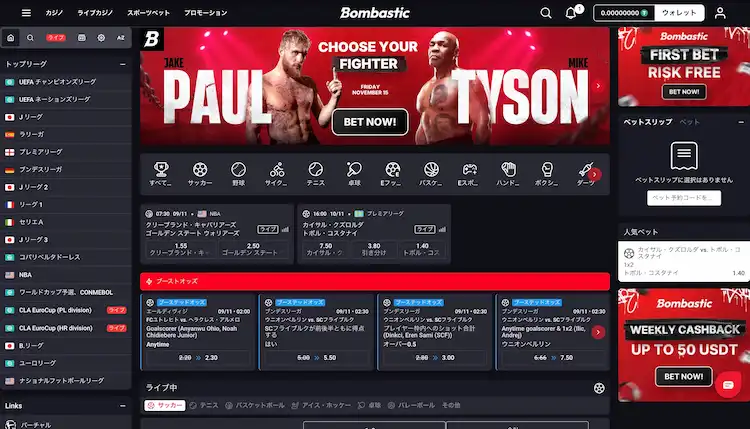Click the bet booking code field
Screen dimensions: 750x429
pos(684,198)
